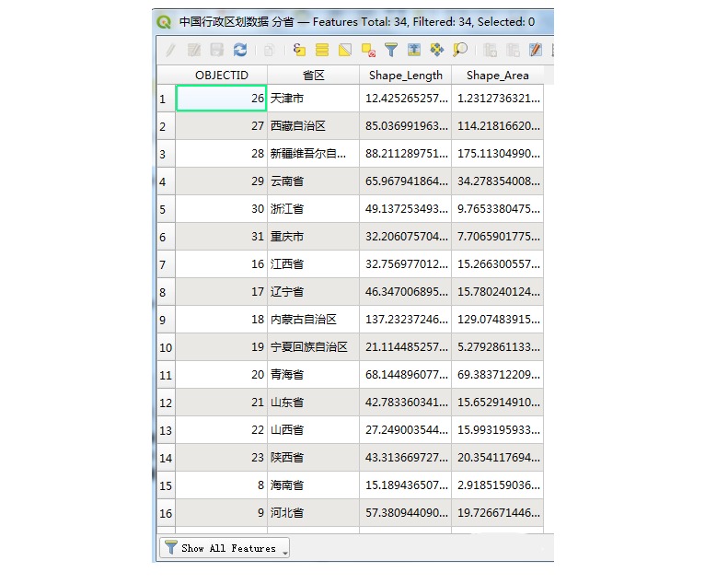728x584 pixels.
Task: Select all features icon
Action: tap(322, 50)
